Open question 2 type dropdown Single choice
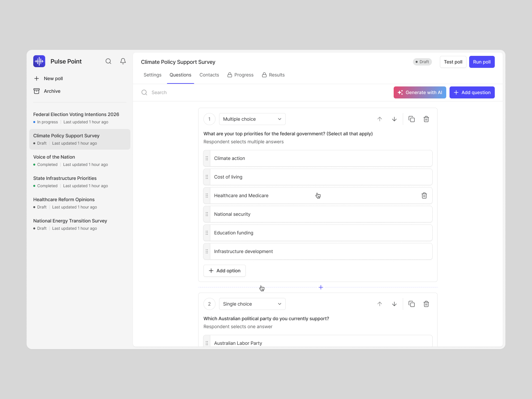The height and width of the screenshot is (399, 532). [252, 304]
